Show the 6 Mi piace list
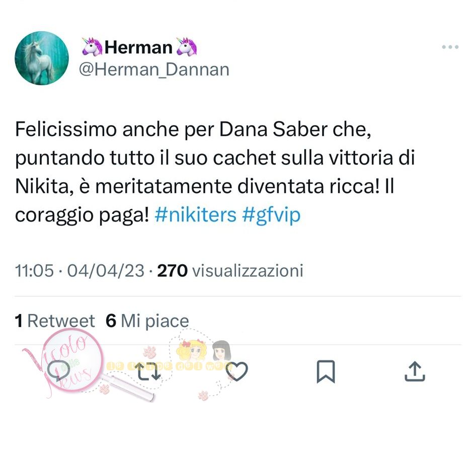The width and height of the screenshot is (476, 464). (x=147, y=321)
